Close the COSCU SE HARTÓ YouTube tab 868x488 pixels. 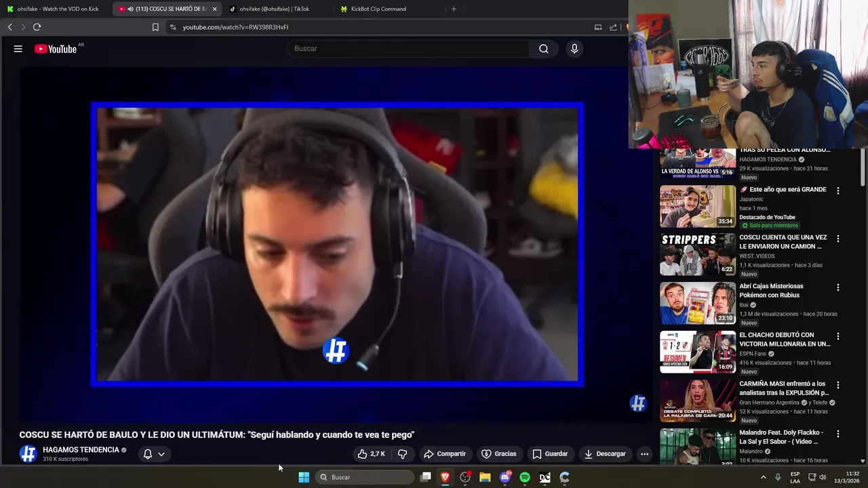pos(214,9)
